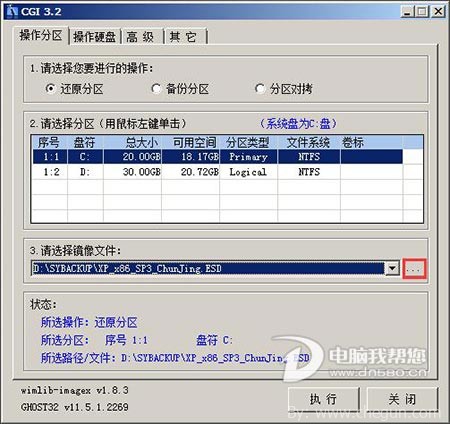The image size is (450, 424).
Task: Click the 盘符 C: status text
Action: (x=214, y=340)
